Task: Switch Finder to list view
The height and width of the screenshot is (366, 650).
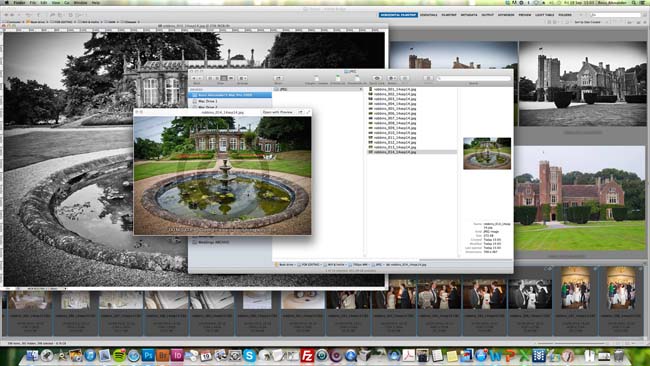Action: (x=217, y=78)
